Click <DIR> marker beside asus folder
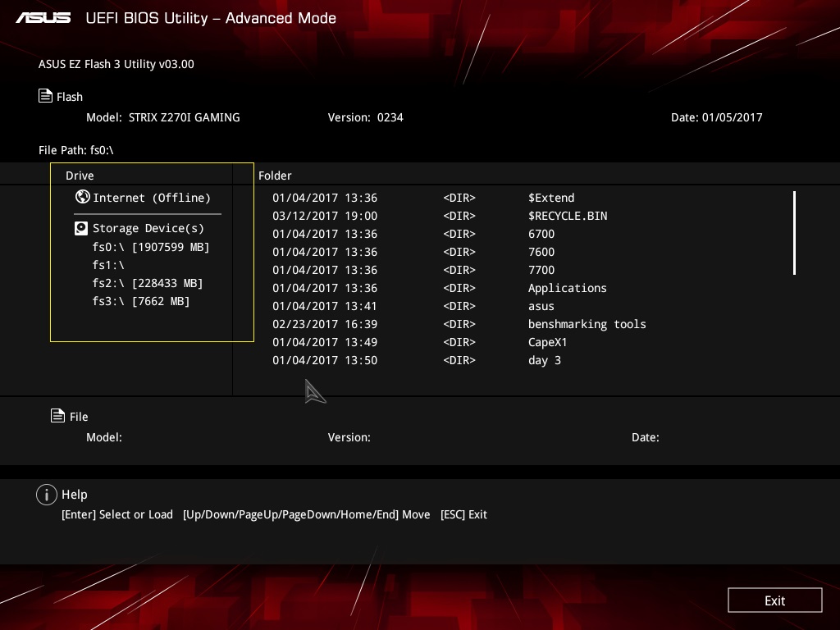Viewport: 840px width, 630px height. tap(459, 307)
